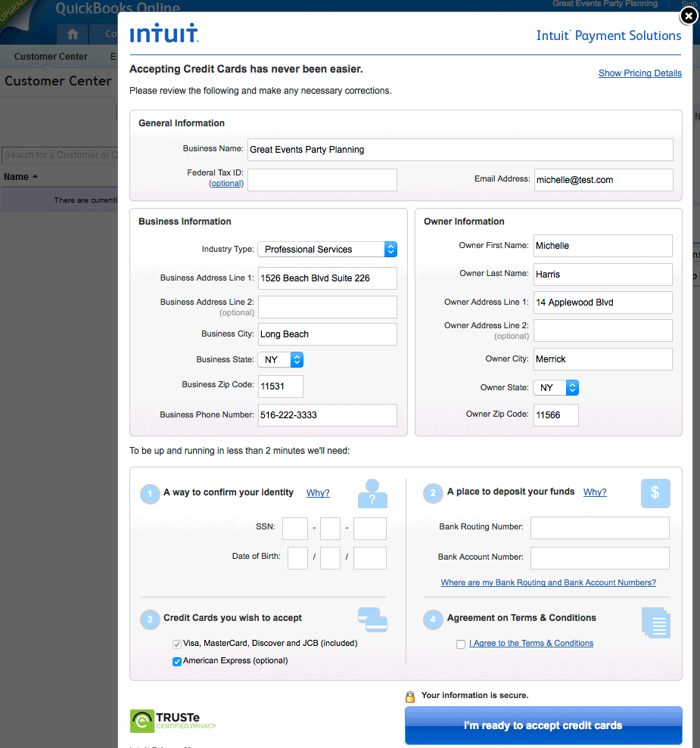Click the Bank Routing Number field
700x748 pixels.
tap(600, 528)
